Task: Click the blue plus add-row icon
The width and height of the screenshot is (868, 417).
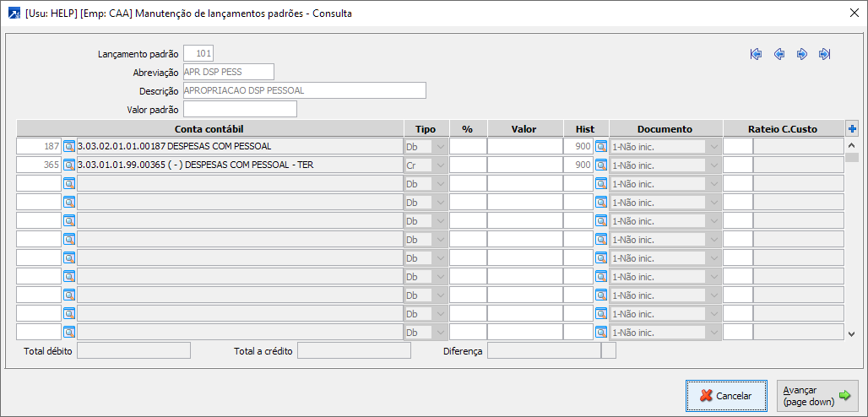Action: point(852,129)
